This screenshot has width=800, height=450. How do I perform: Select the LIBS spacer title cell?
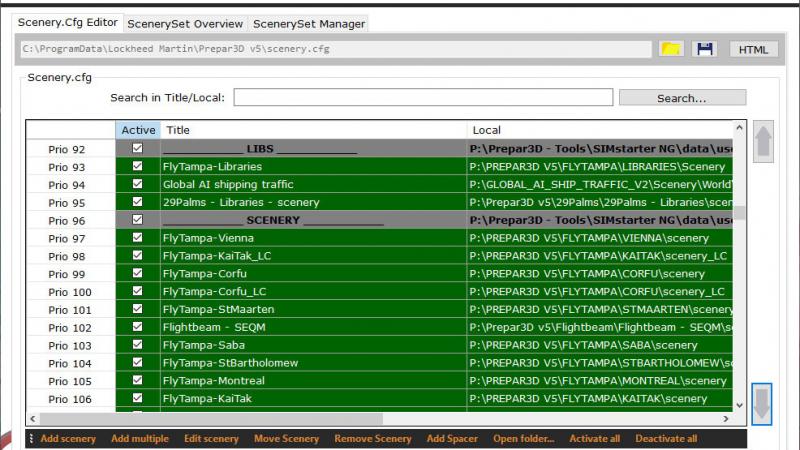click(x=313, y=149)
